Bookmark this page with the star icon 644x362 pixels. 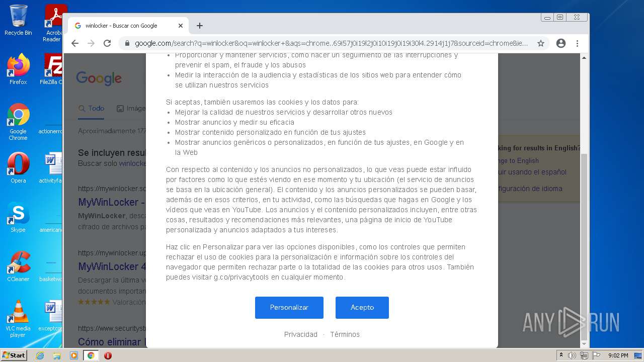(x=541, y=43)
